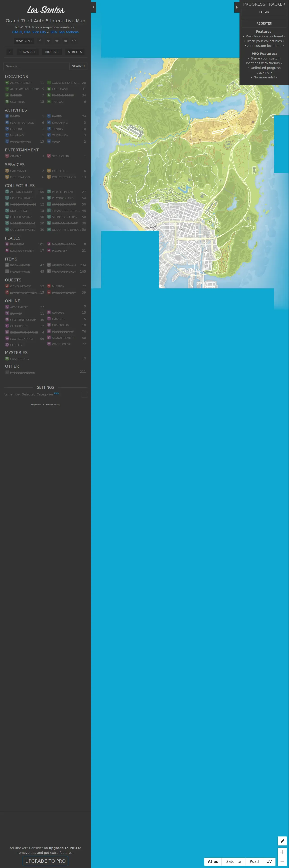Click the Barber category icon
The height and width of the screenshot is (868, 289).
[7, 95]
